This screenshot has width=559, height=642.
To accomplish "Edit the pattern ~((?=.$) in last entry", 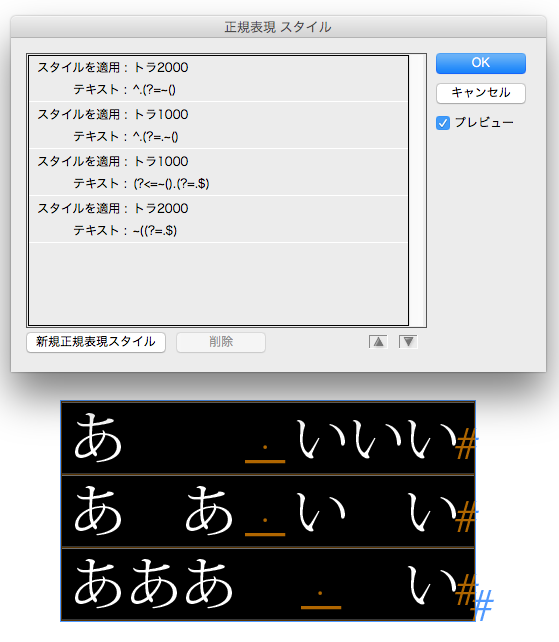I will pyautogui.click(x=155, y=231).
